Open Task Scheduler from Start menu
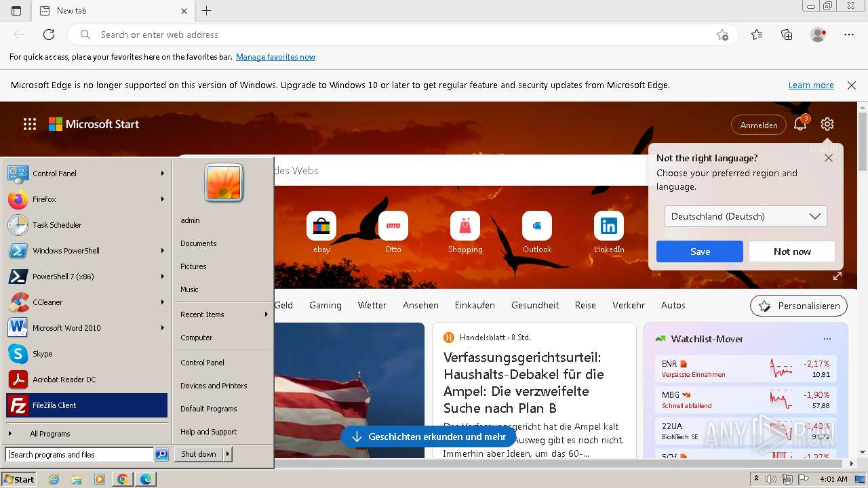Image resolution: width=868 pixels, height=488 pixels. [x=86, y=225]
